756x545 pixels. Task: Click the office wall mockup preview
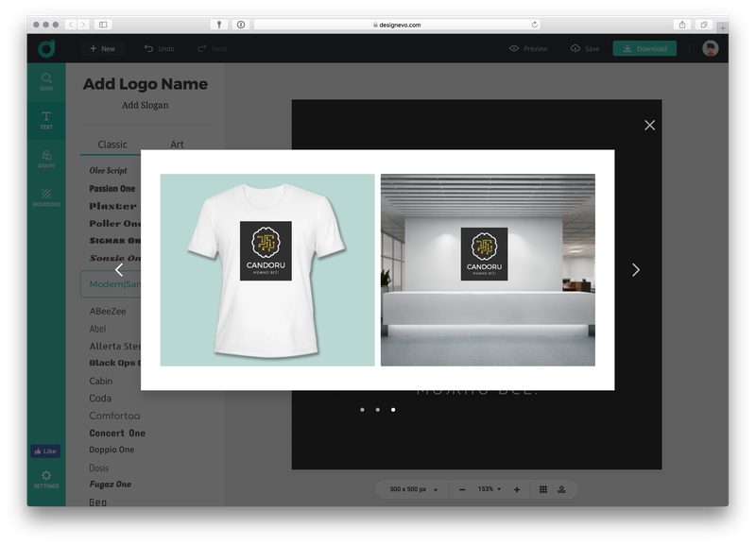(488, 270)
